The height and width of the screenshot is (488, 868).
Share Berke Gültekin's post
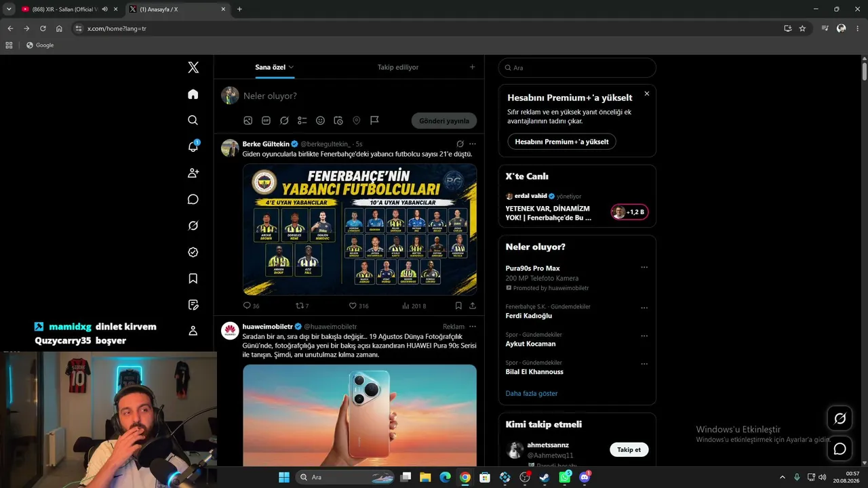tap(473, 306)
